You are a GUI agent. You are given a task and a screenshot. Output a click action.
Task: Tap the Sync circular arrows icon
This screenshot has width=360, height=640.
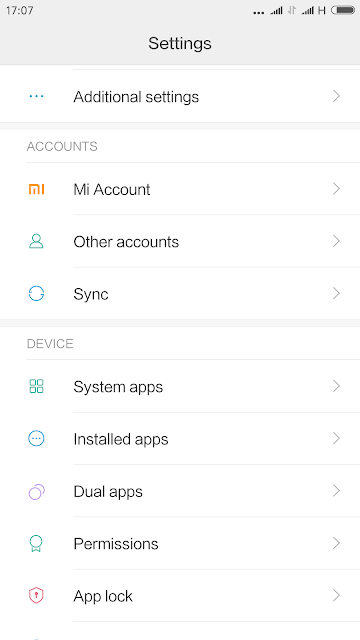pos(36,293)
